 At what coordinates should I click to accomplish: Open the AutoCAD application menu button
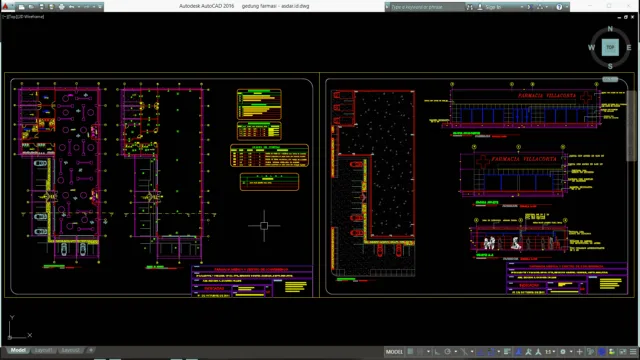pos(5,7)
